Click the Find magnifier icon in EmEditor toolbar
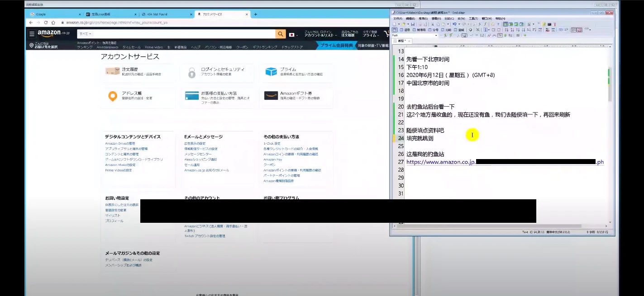The height and width of the screenshot is (296, 644). click(475, 24)
